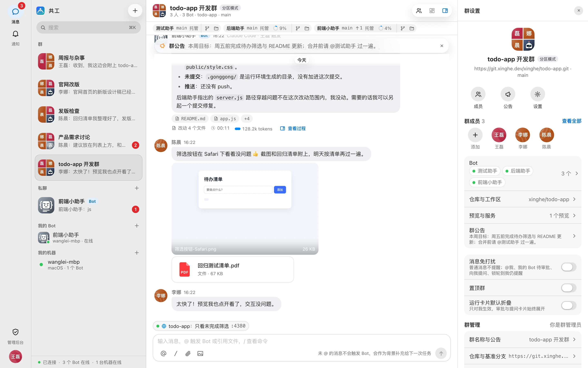This screenshot has height=368, width=588.
Task: Click the @ mention icon in composer
Action: click(x=164, y=353)
